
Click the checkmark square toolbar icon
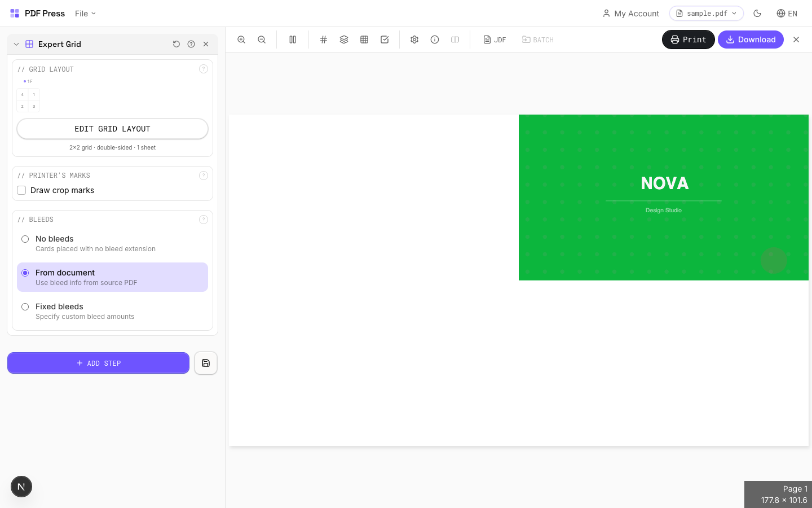tap(385, 40)
